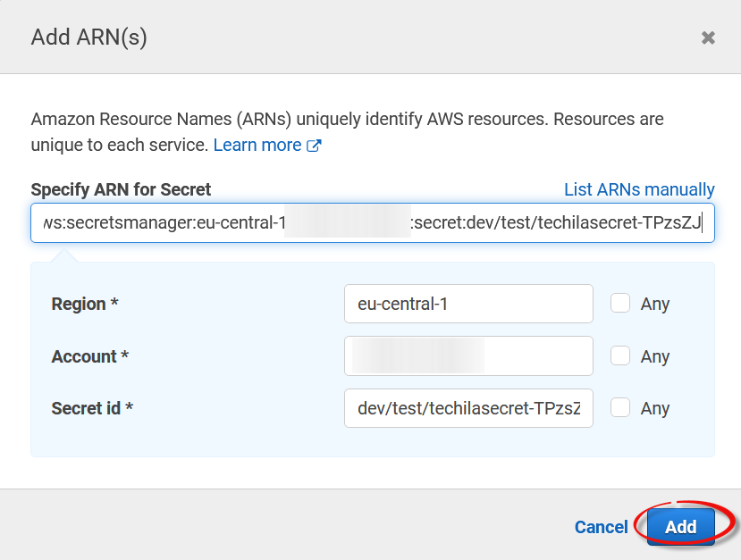Click the Specify ARN for Secret field
This screenshot has height=560, width=741.
[x=372, y=223]
